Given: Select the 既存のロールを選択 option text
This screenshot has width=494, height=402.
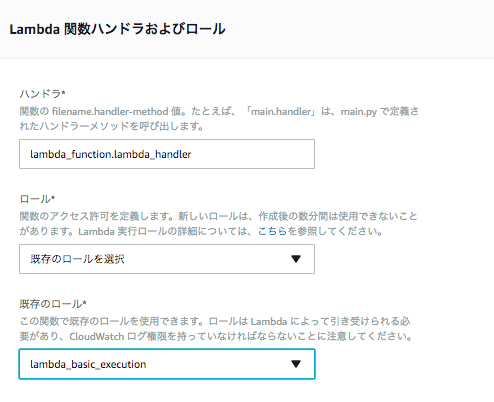Looking at the screenshot, I should point(77,259).
